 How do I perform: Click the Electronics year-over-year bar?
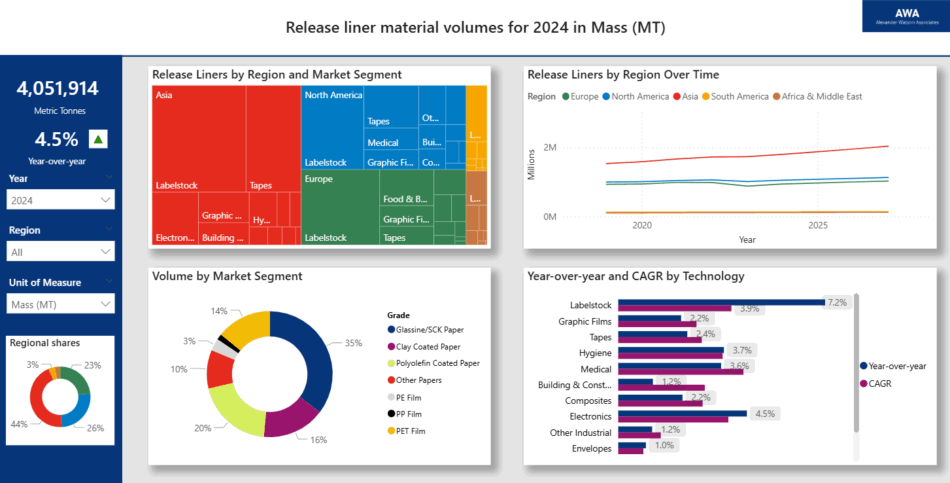(x=682, y=412)
